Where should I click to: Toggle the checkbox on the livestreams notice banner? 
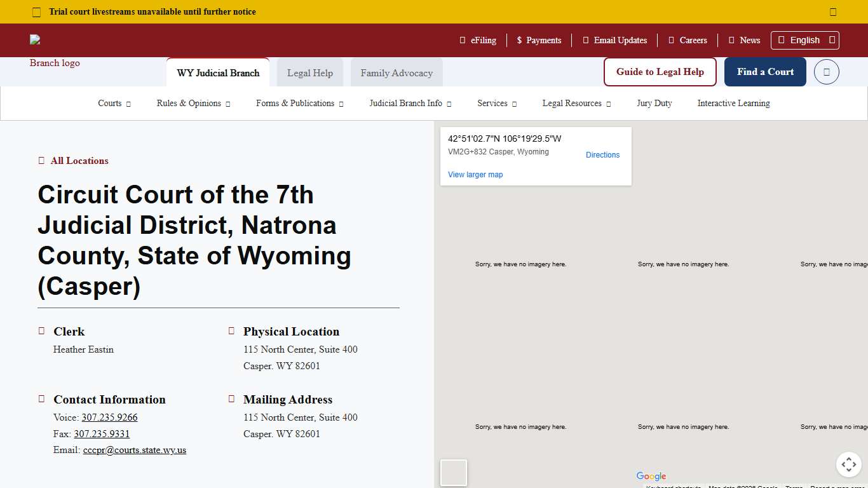pyautogui.click(x=36, y=11)
